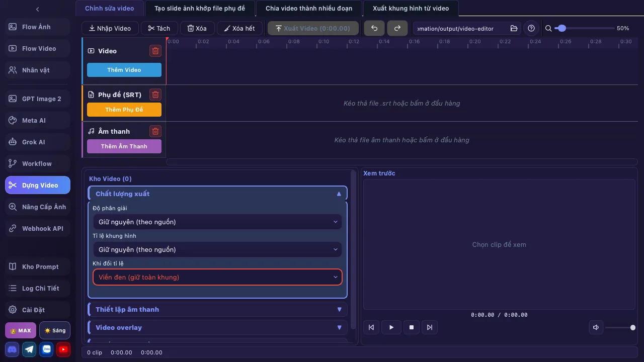
Task: Skip to next clip button
Action: coord(430,327)
